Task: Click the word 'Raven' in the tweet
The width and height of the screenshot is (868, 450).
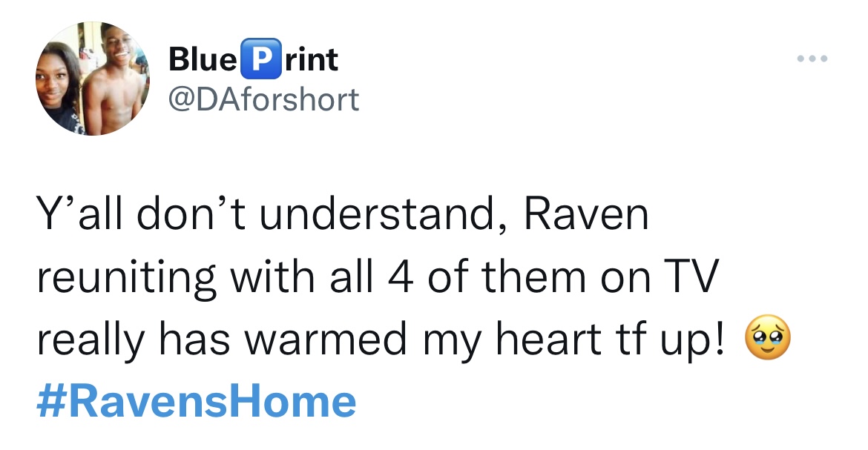Action: coord(585,216)
